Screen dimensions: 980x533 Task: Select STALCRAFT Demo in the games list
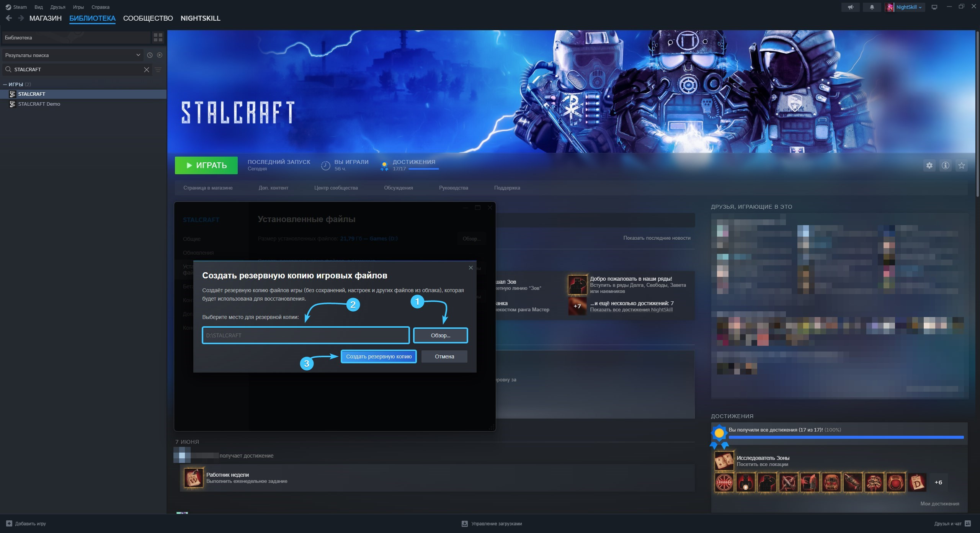pos(39,104)
